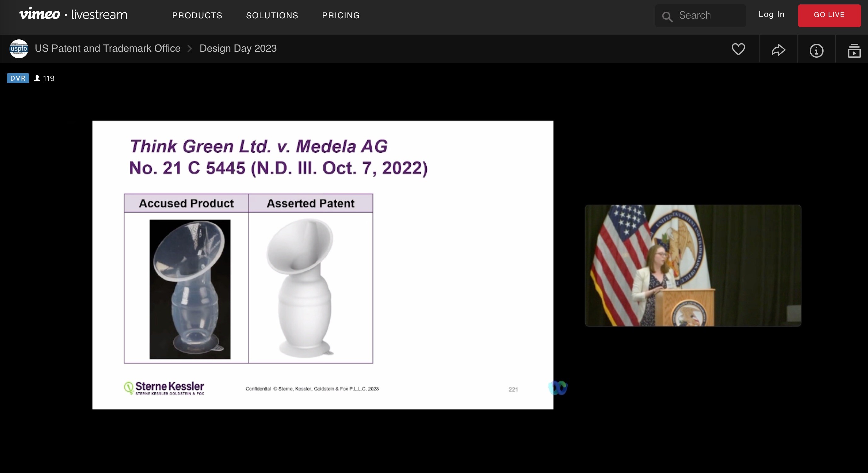Open the Log In link
The image size is (868, 473).
coord(771,15)
